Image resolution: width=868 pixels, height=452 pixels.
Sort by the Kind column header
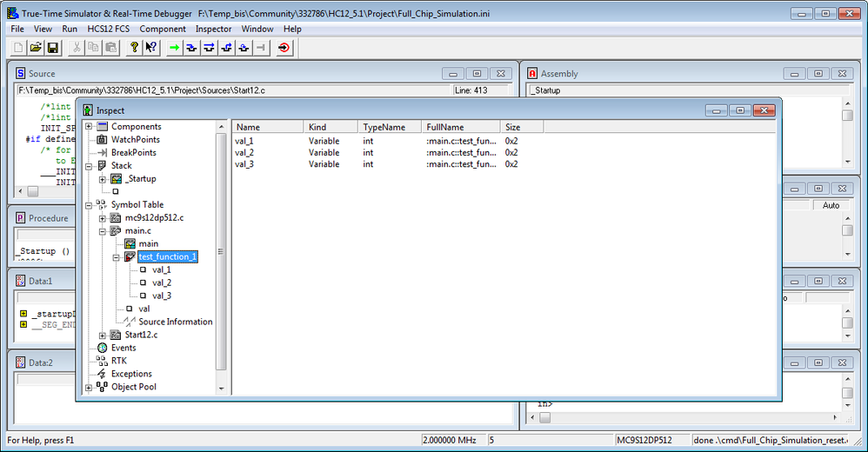pos(331,127)
